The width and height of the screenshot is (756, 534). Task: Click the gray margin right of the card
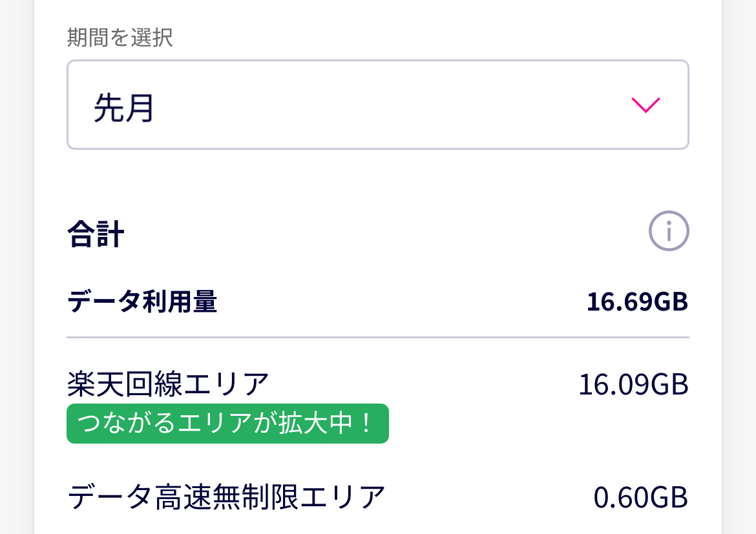click(x=739, y=258)
